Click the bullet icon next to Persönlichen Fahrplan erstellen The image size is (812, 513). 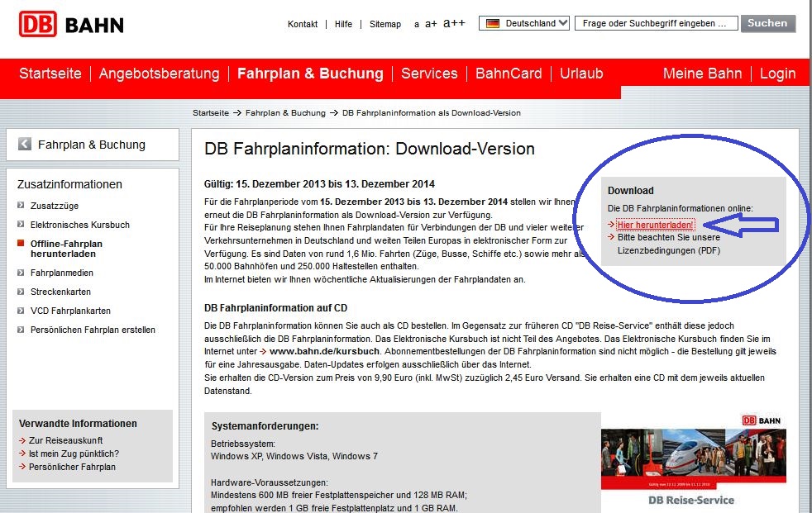pos(21,330)
